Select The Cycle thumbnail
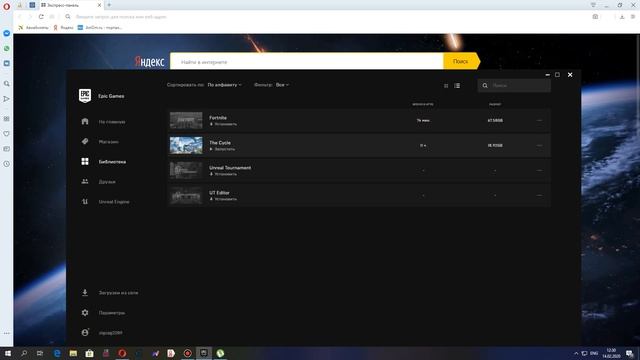640x360 pixels. tap(186, 145)
